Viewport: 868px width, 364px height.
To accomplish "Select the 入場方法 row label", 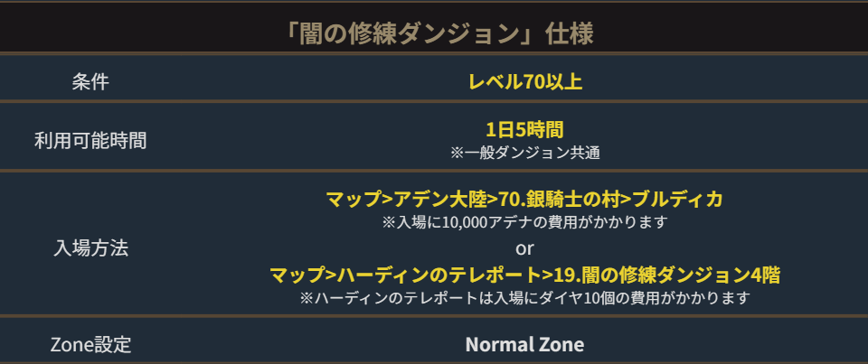I will 90,247.
